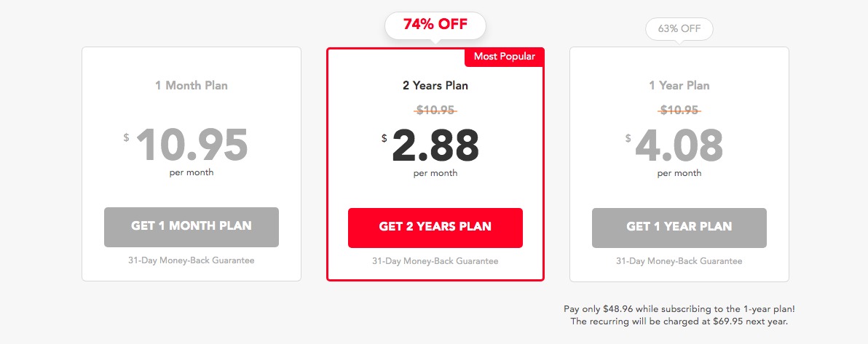Click the 4.08 per month price

click(679, 145)
